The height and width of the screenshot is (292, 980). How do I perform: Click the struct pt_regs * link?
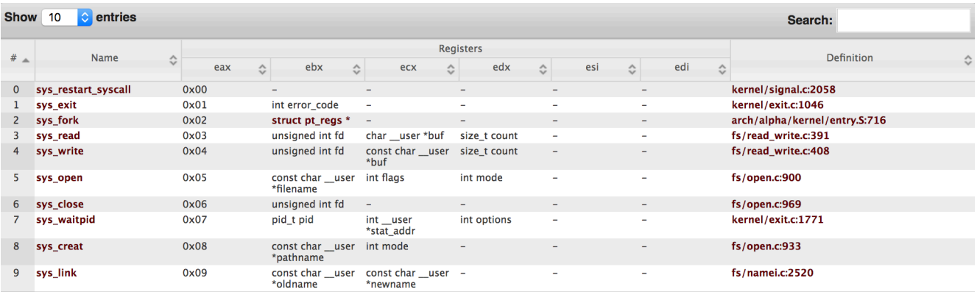click(x=311, y=121)
